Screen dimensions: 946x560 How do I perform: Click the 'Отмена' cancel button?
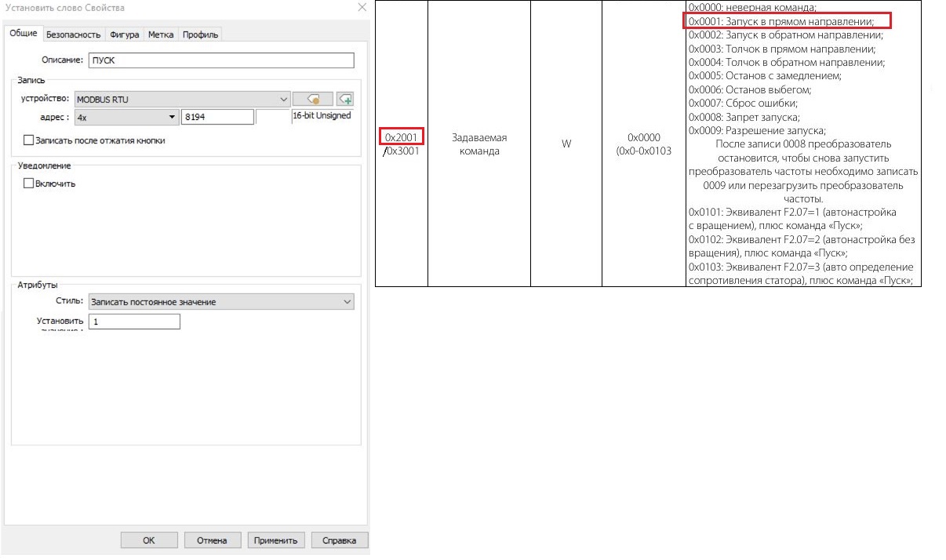coord(212,540)
